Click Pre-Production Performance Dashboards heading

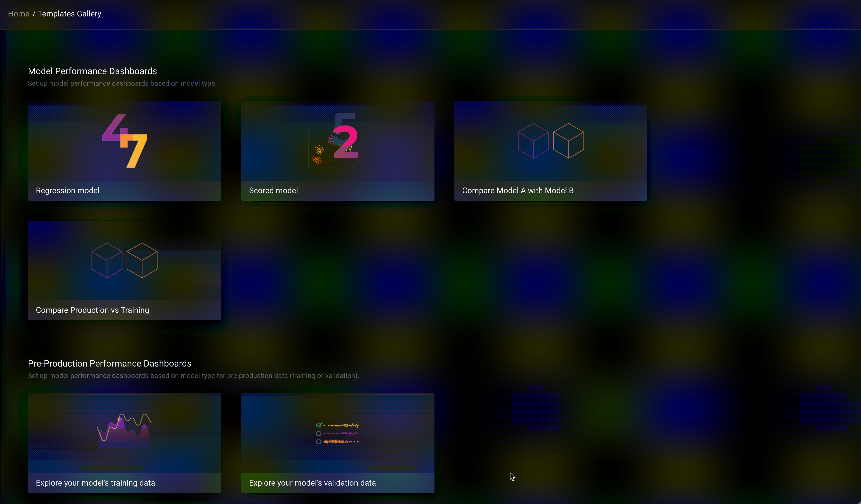coord(109,363)
